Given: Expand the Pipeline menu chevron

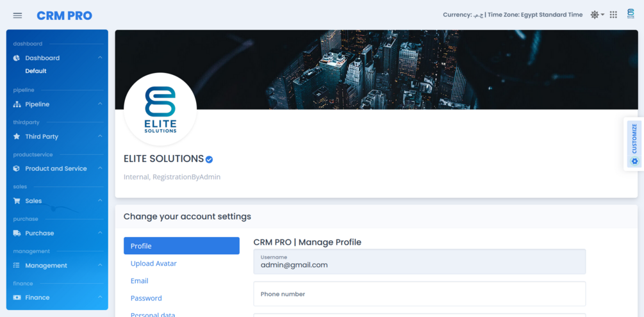Looking at the screenshot, I should click(x=100, y=104).
